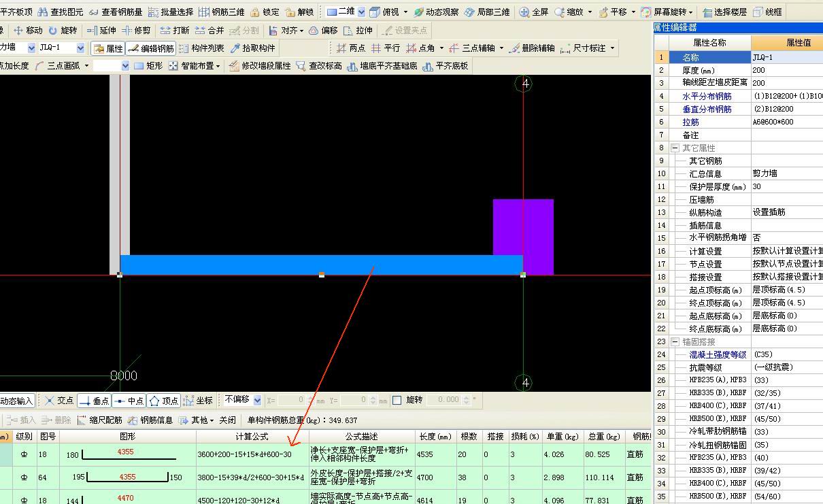Select the 打断 break tool

click(x=175, y=31)
